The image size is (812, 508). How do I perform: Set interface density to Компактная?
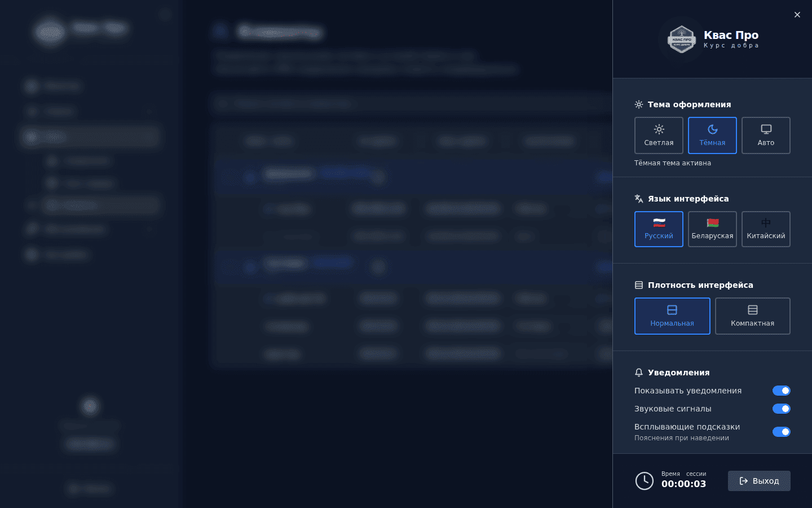pyautogui.click(x=753, y=316)
